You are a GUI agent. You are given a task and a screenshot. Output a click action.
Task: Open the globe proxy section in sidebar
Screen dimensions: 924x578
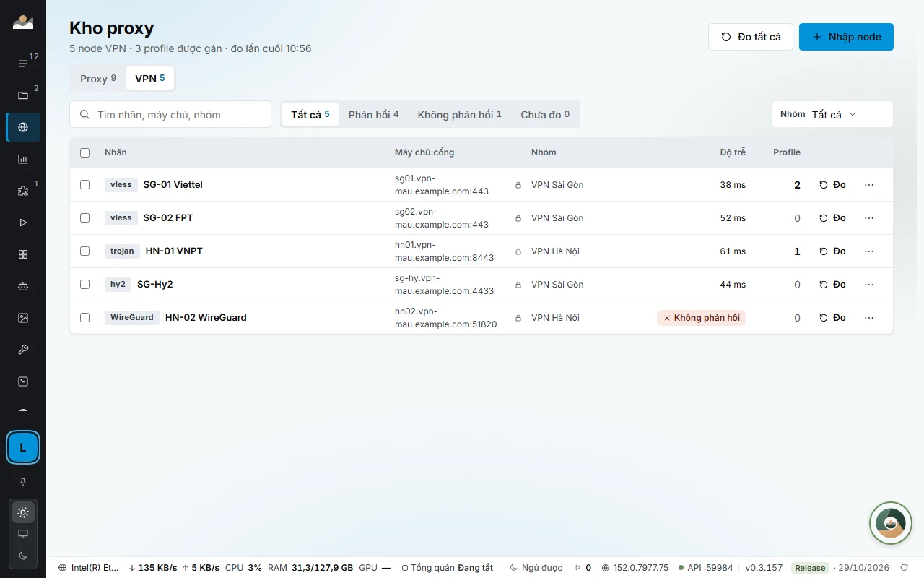pyautogui.click(x=23, y=127)
